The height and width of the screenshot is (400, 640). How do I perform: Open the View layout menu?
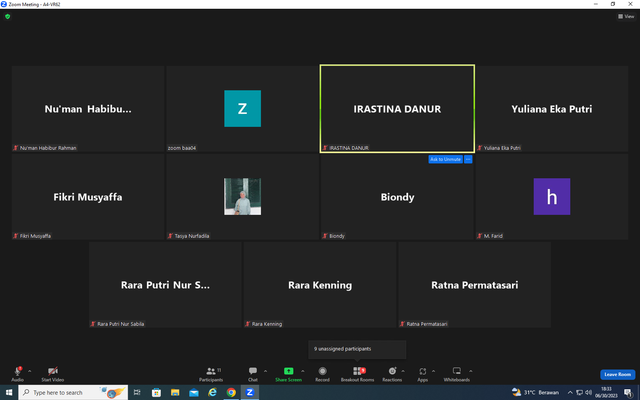click(626, 16)
